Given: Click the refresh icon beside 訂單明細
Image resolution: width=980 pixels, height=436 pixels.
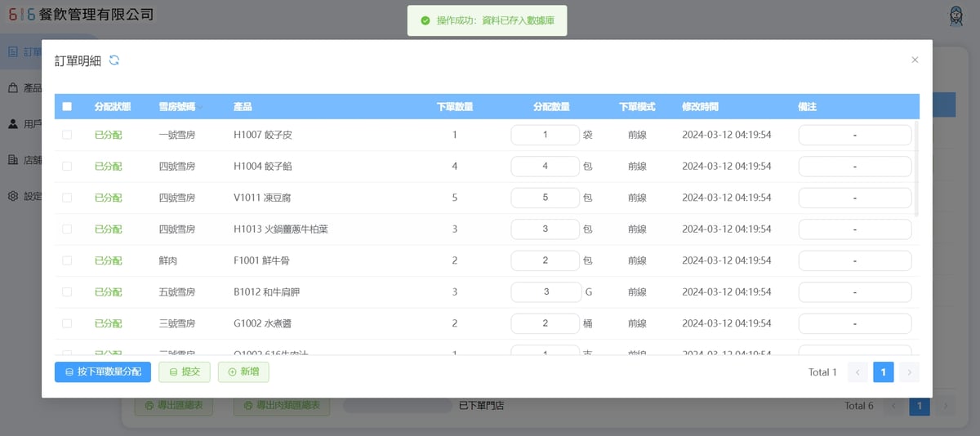Looking at the screenshot, I should pyautogui.click(x=114, y=60).
